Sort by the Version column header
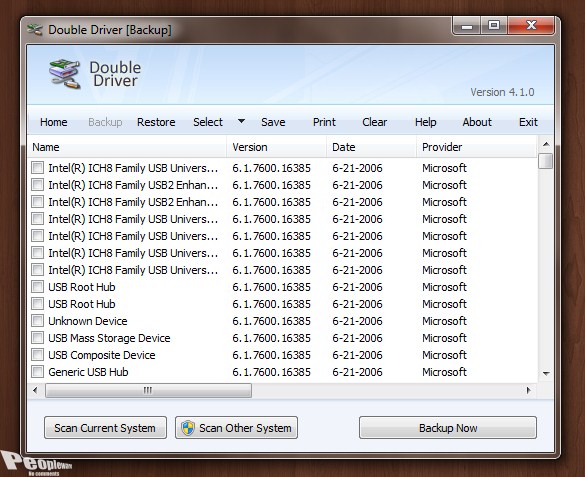 [x=276, y=147]
